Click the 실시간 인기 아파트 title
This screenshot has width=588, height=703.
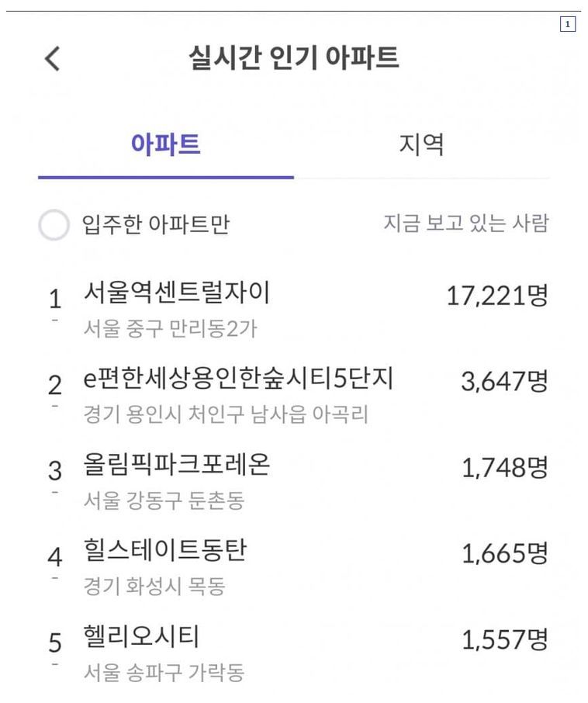click(x=294, y=57)
